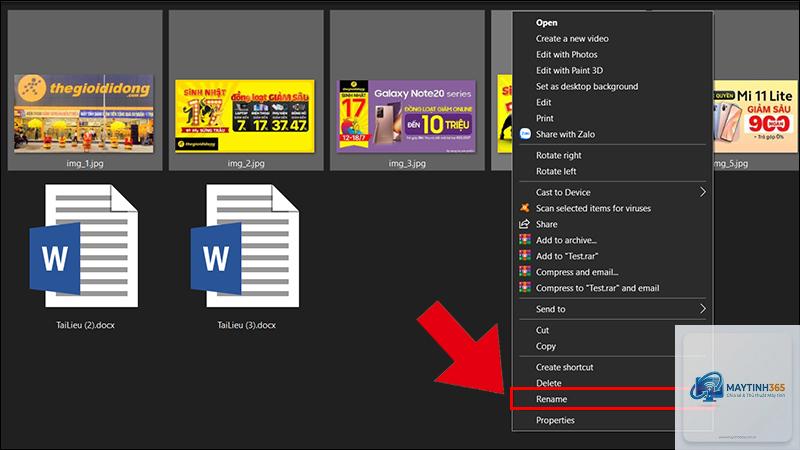
Task: Select the img_1.jpg thumbnail
Action: (84, 113)
